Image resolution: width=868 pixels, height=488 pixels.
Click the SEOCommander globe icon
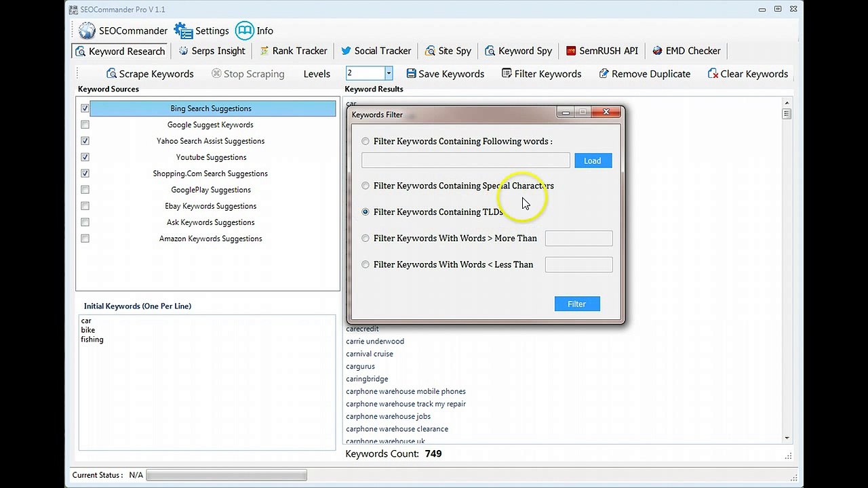[x=87, y=30]
